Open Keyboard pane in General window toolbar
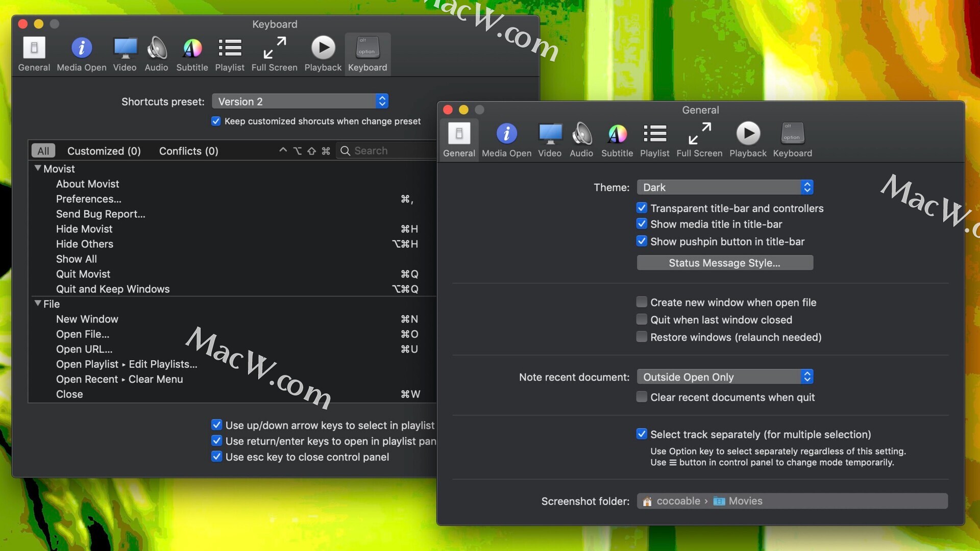 (x=792, y=140)
